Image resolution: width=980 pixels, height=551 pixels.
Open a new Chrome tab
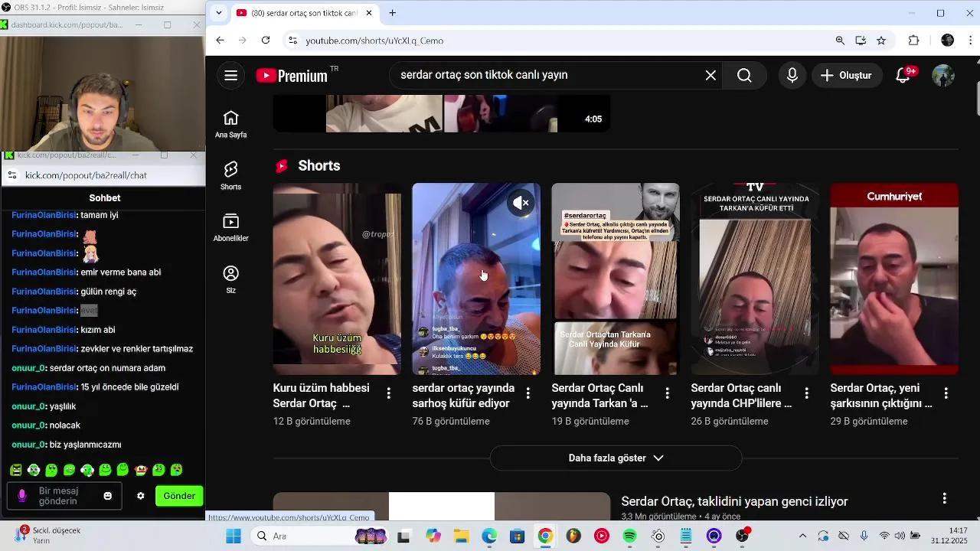[393, 13]
